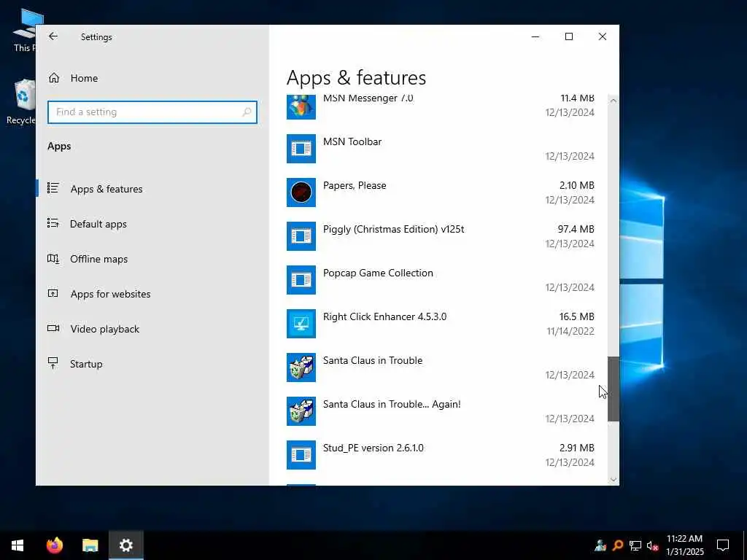The width and height of the screenshot is (747, 560).
Task: Open the Action Center notification icon
Action: coord(723,545)
